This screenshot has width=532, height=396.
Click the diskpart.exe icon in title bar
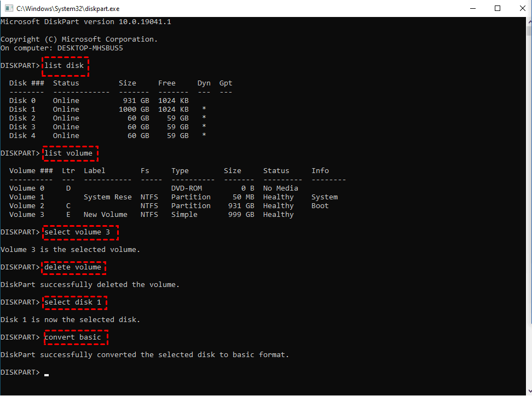(x=9, y=9)
